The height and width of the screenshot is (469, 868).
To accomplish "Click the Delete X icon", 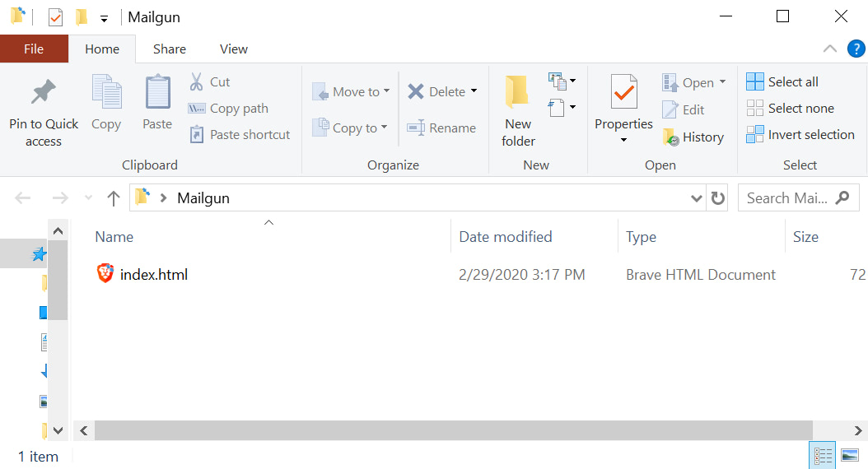I will (416, 91).
